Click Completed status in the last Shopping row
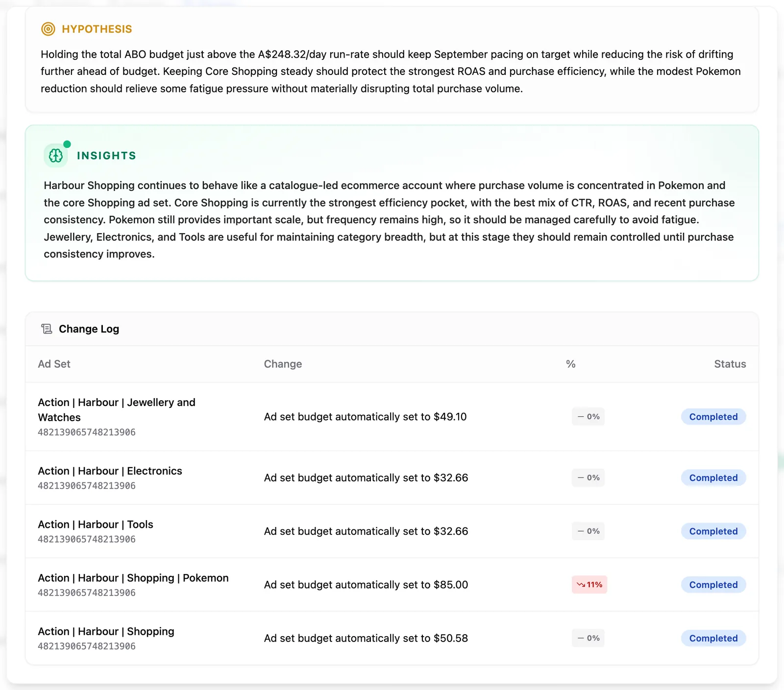 click(x=713, y=638)
